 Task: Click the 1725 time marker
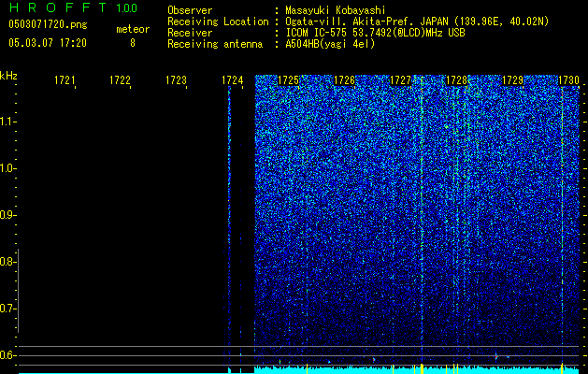point(288,80)
